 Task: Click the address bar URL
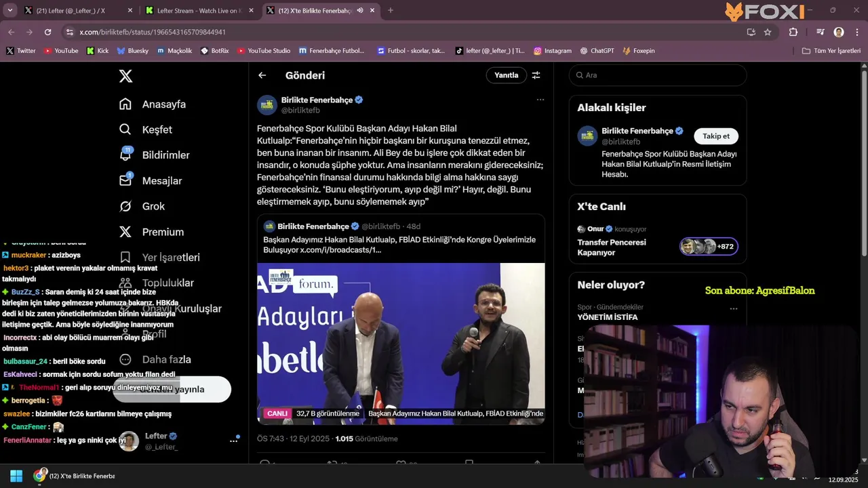[x=153, y=32]
